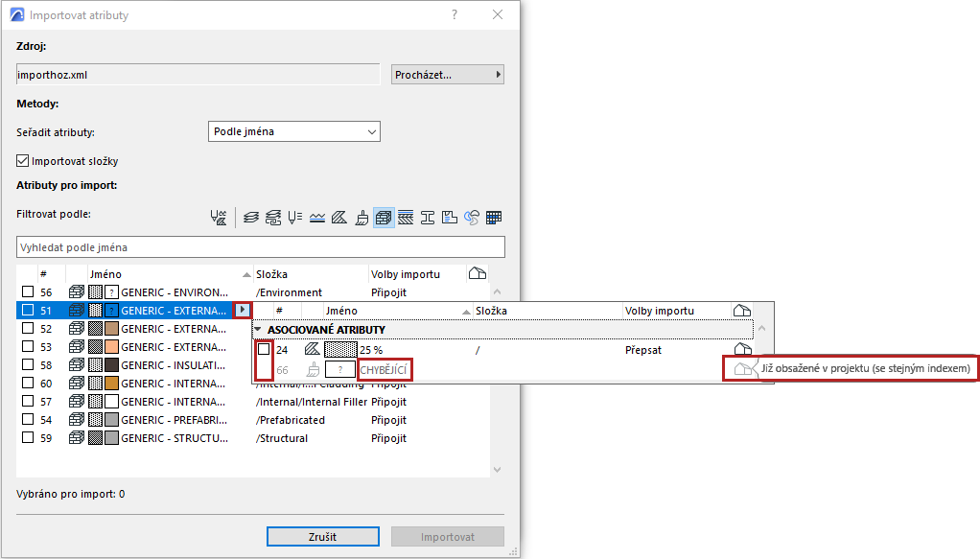The height and width of the screenshot is (559, 980).
Task: Enable import checkbox for attribute 57
Action: tap(28, 401)
